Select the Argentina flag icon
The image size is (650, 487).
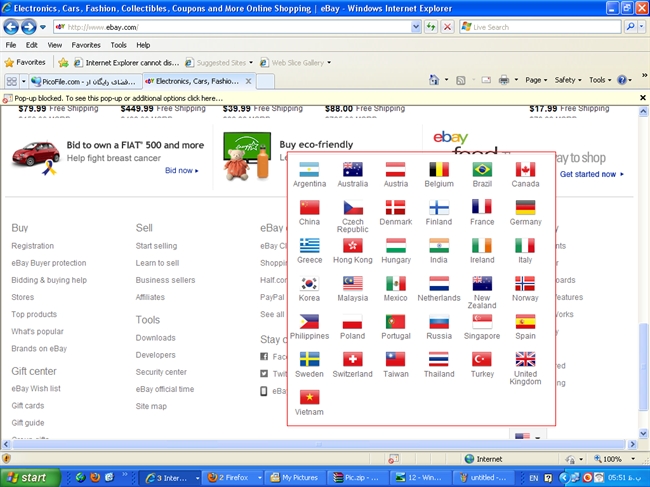point(309,170)
